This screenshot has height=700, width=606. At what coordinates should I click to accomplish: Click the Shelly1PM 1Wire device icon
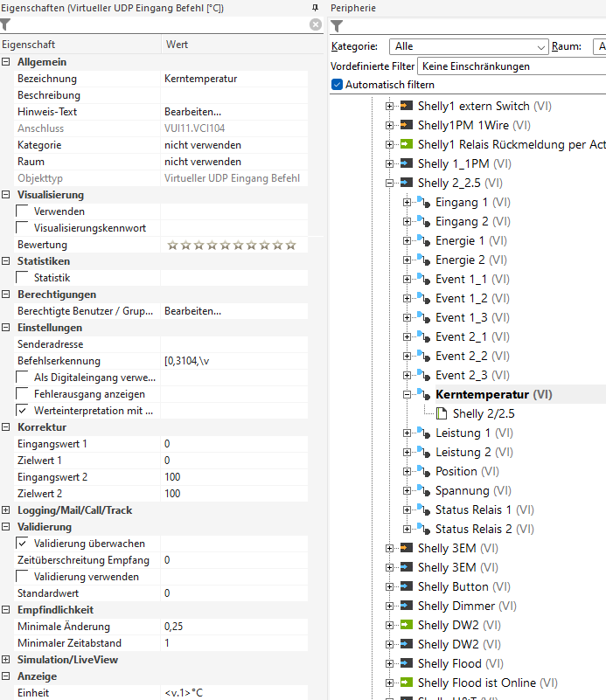(x=407, y=125)
